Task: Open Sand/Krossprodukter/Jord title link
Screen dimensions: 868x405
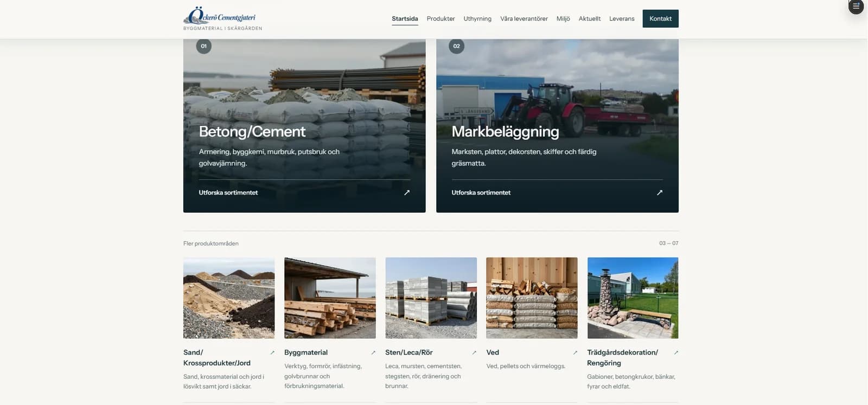Action: click(217, 358)
